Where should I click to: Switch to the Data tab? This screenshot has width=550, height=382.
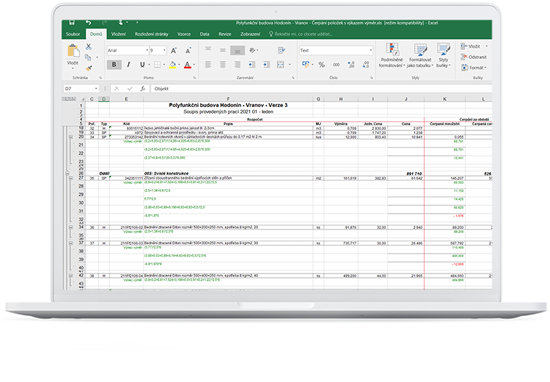tap(204, 34)
